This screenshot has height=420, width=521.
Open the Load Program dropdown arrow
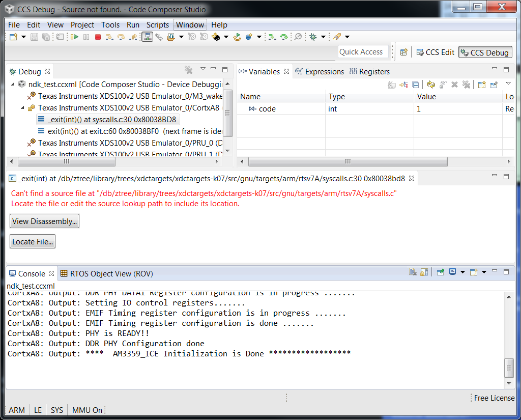tap(182, 37)
